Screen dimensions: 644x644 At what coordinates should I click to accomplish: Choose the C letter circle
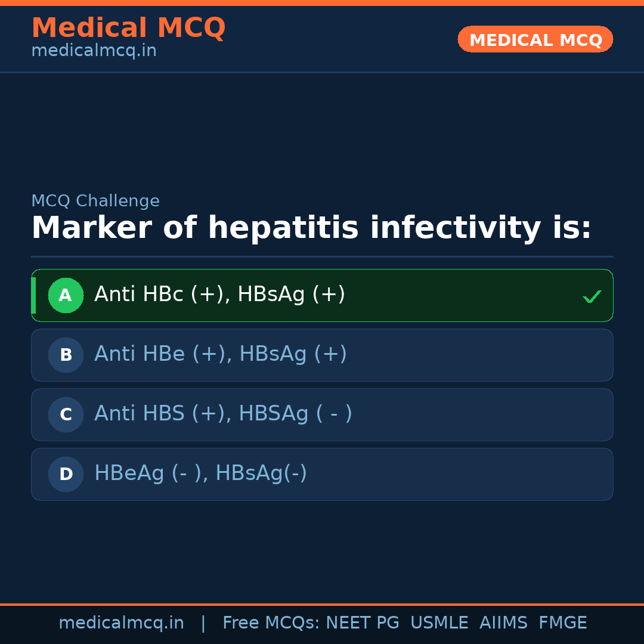point(66,414)
